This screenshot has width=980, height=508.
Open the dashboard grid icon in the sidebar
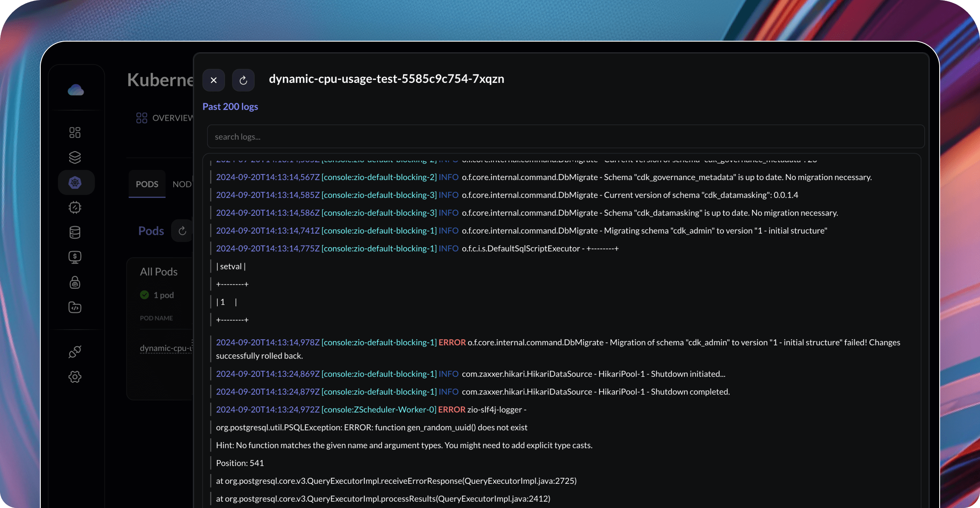[75, 133]
